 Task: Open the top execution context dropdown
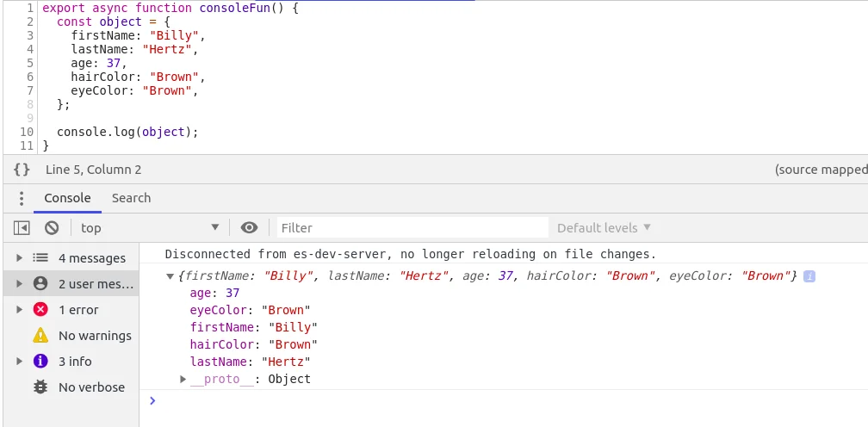tap(150, 228)
